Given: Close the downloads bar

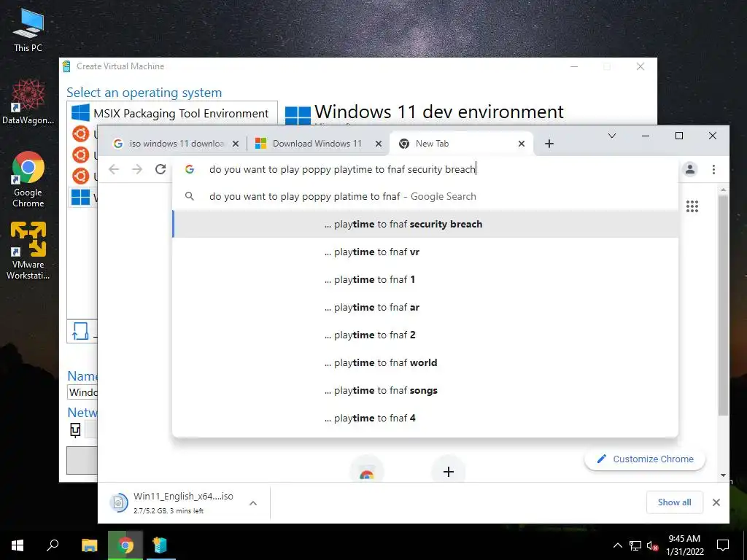Looking at the screenshot, I should point(716,502).
